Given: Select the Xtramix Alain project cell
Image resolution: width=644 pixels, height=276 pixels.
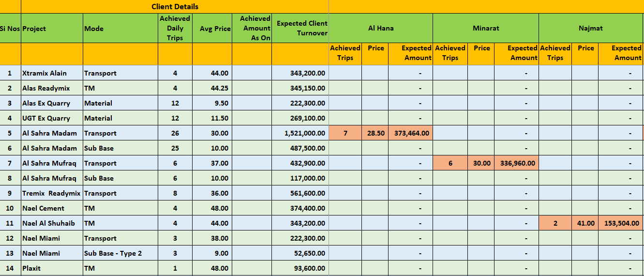Looking at the screenshot, I should (52, 73).
